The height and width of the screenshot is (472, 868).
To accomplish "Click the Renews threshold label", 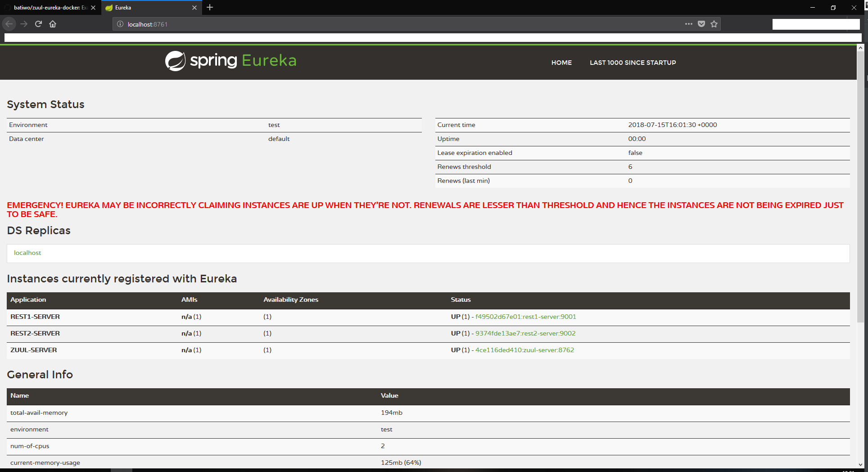I will coord(464,167).
